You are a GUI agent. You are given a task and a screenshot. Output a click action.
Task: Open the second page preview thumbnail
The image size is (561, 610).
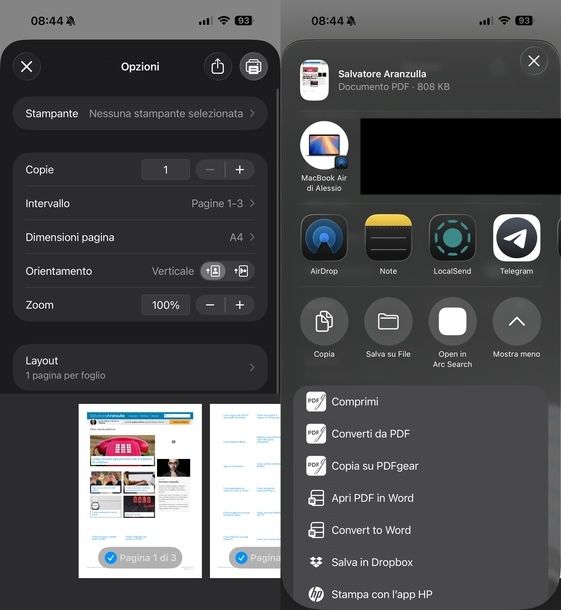(x=245, y=491)
